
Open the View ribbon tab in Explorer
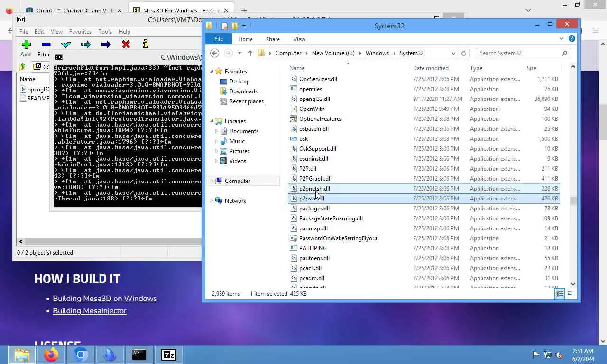299,39
